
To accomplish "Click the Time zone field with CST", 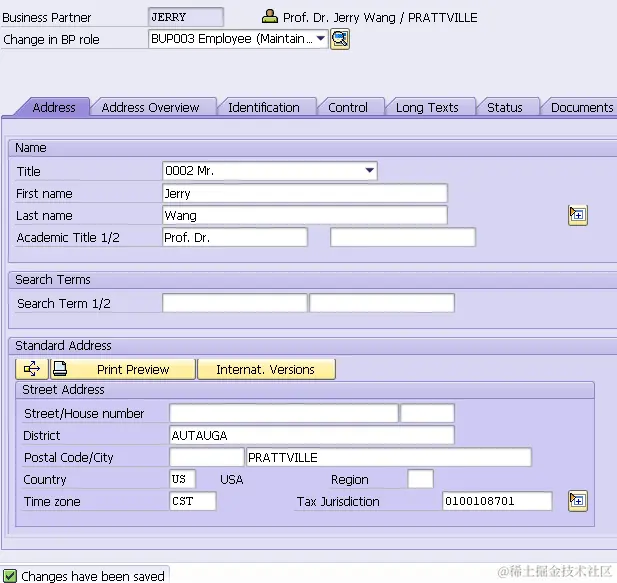I will point(192,501).
